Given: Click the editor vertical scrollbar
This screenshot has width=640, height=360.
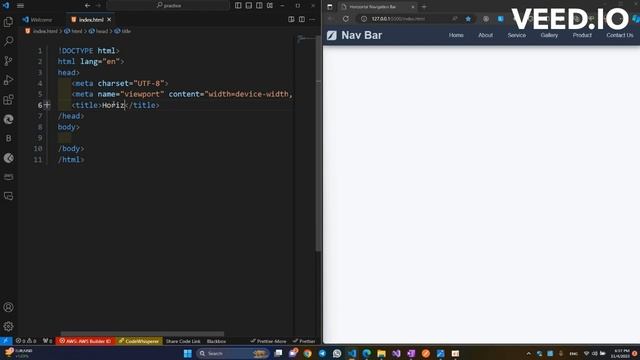Looking at the screenshot, I should pos(318,143).
